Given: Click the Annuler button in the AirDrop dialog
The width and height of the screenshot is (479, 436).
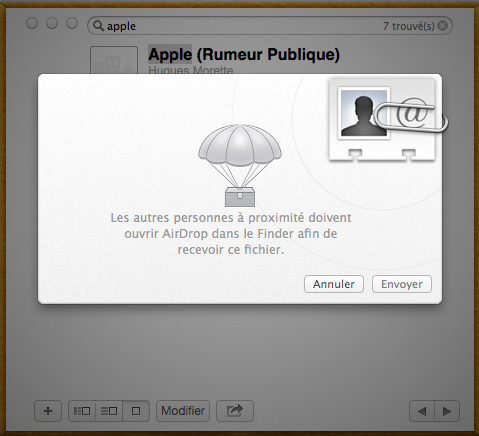Looking at the screenshot, I should [x=334, y=284].
